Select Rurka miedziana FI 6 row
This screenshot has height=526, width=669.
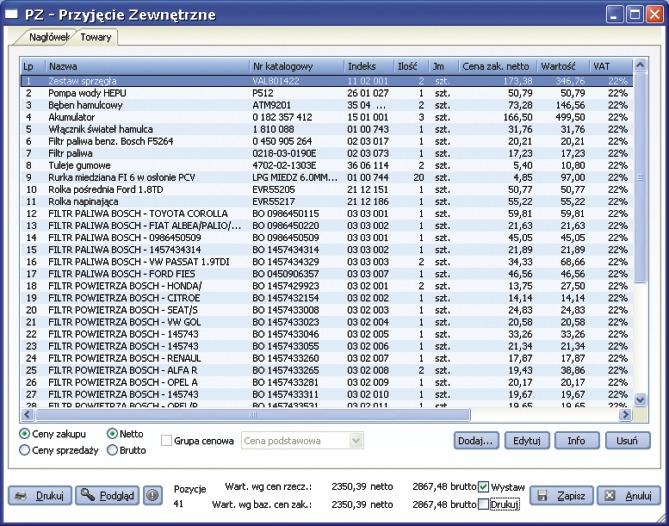coord(326,177)
